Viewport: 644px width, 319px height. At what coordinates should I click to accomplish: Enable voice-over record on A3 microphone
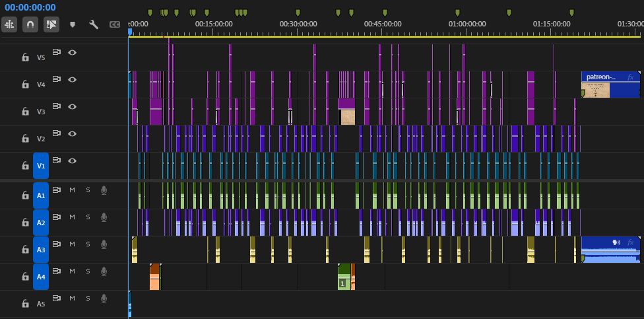coord(104,244)
